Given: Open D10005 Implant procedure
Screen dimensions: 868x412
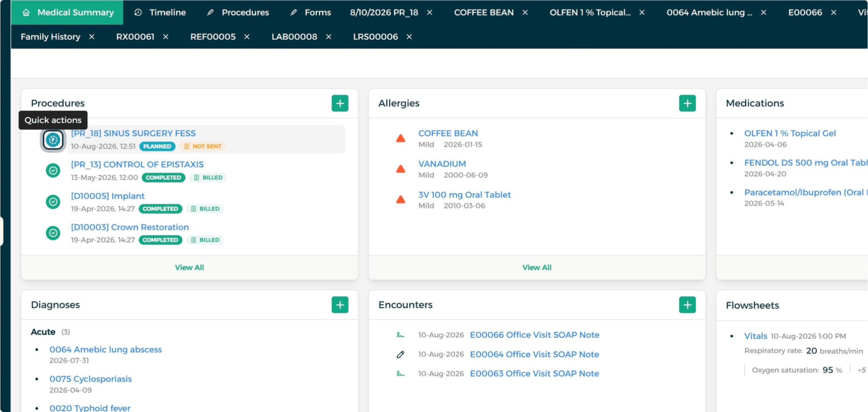Looking at the screenshot, I should [108, 196].
